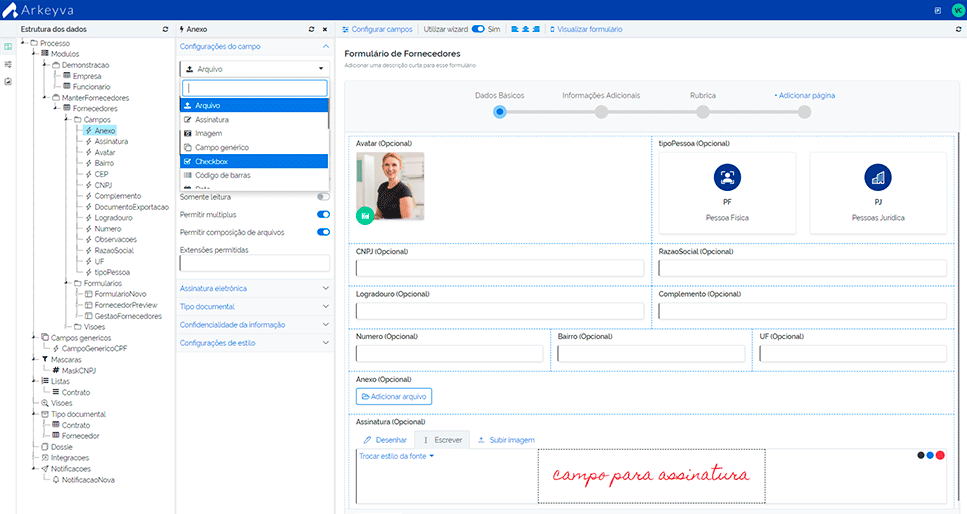Open Trocar estilo da fonte dropdown
The image size is (967, 514).
[396, 456]
